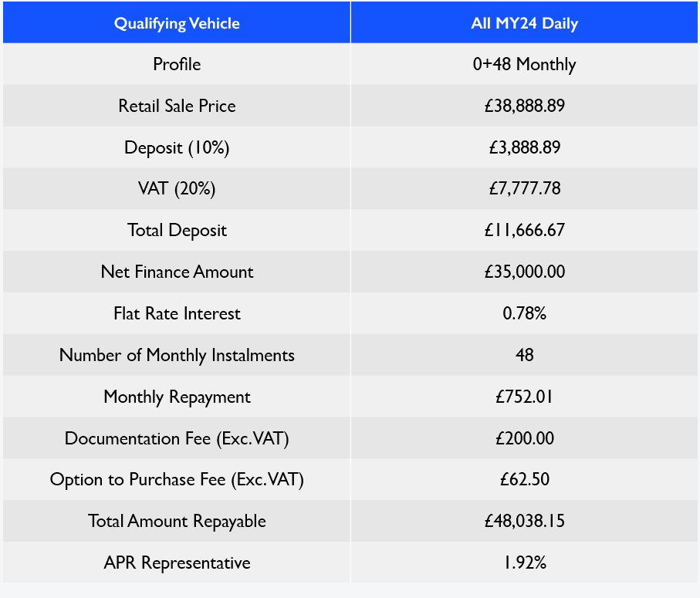Click the Profile row label

177,64
